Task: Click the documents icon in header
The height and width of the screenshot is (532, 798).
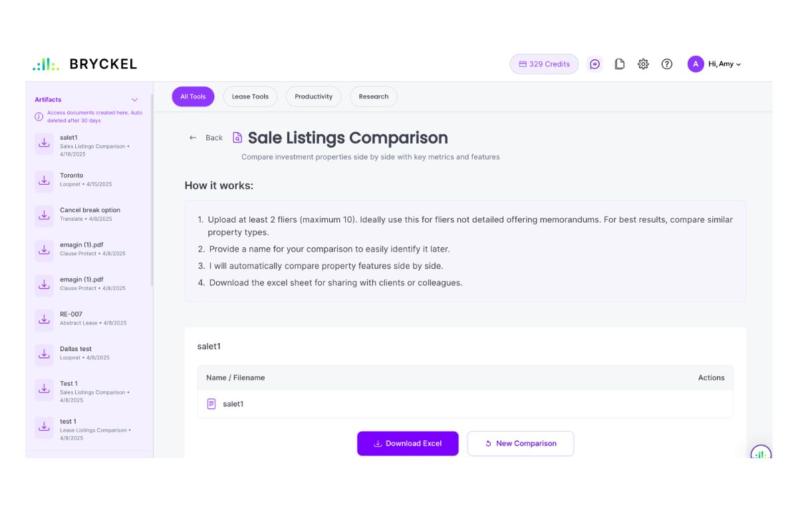Action: [619, 64]
